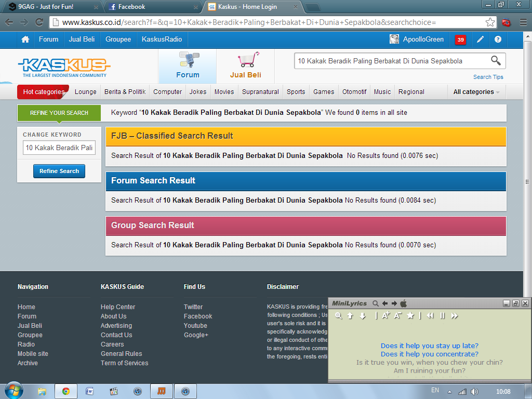Open the General Rules footer link

[121, 354]
